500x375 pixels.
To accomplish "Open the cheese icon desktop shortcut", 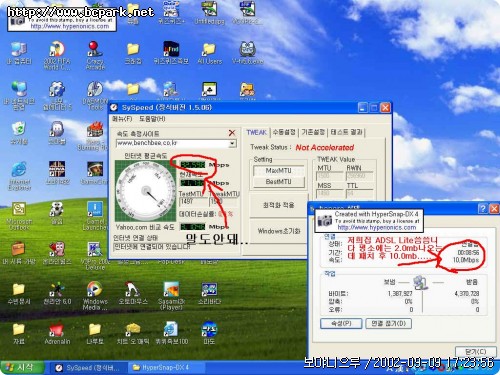I will click(x=133, y=333).
